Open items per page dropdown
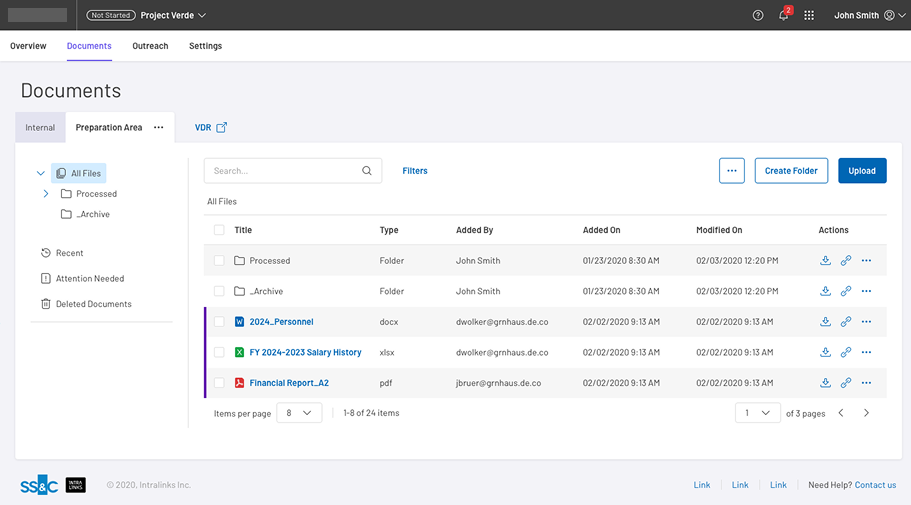Viewport: 911px width, 505px height. 299,413
